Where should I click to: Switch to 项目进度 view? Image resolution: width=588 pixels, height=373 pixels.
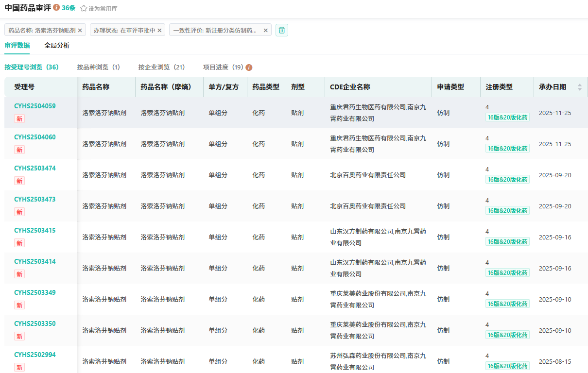[x=223, y=68]
